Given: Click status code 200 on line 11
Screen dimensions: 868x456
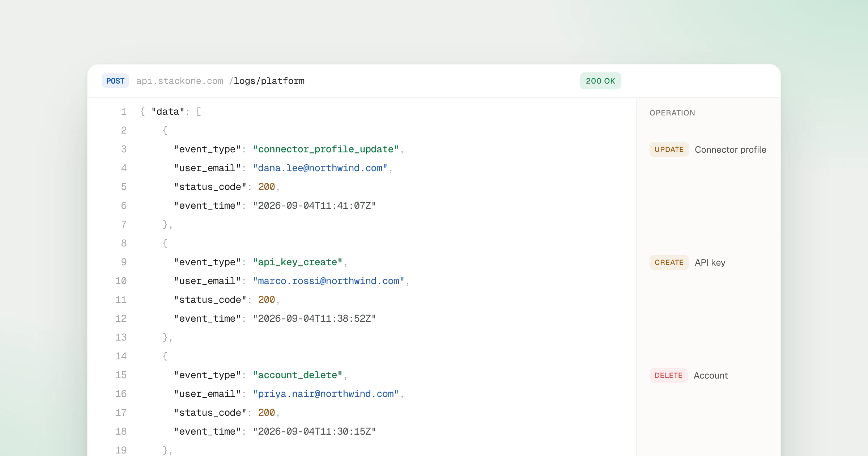Looking at the screenshot, I should tap(267, 300).
